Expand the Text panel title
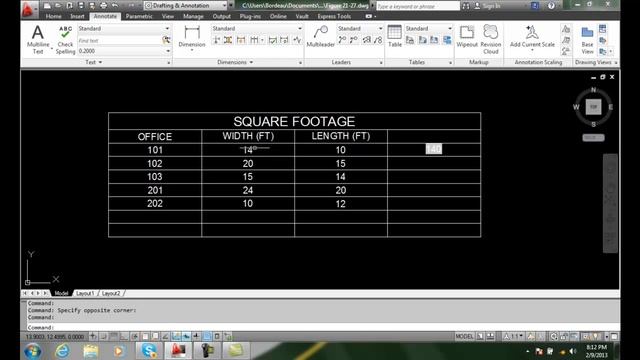The height and width of the screenshot is (360, 640). pos(93,62)
